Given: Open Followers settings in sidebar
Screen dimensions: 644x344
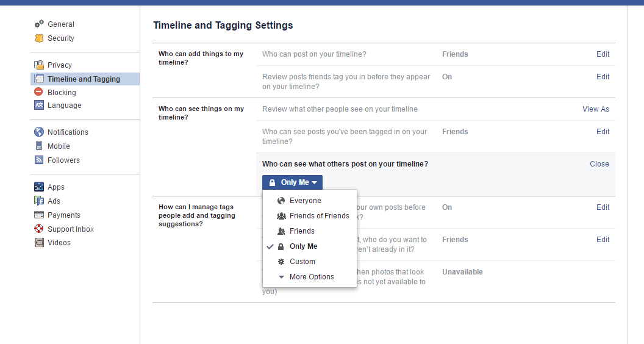Looking at the screenshot, I should pyautogui.click(x=63, y=160).
